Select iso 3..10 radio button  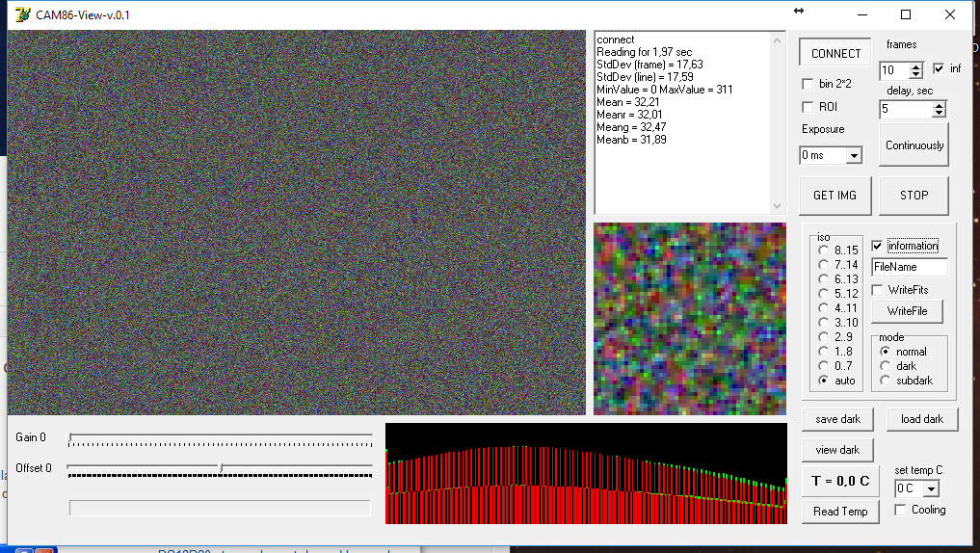point(823,323)
